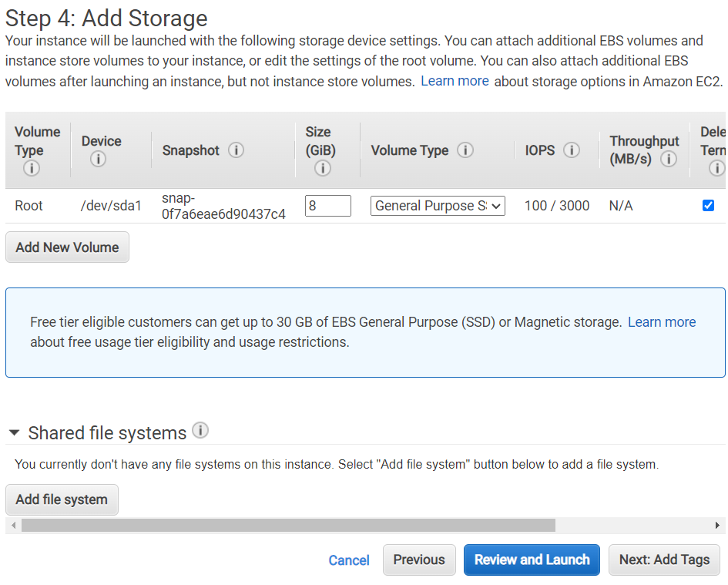Click the info icon under Volume Type column header
This screenshot has height=585, width=728.
point(32,168)
